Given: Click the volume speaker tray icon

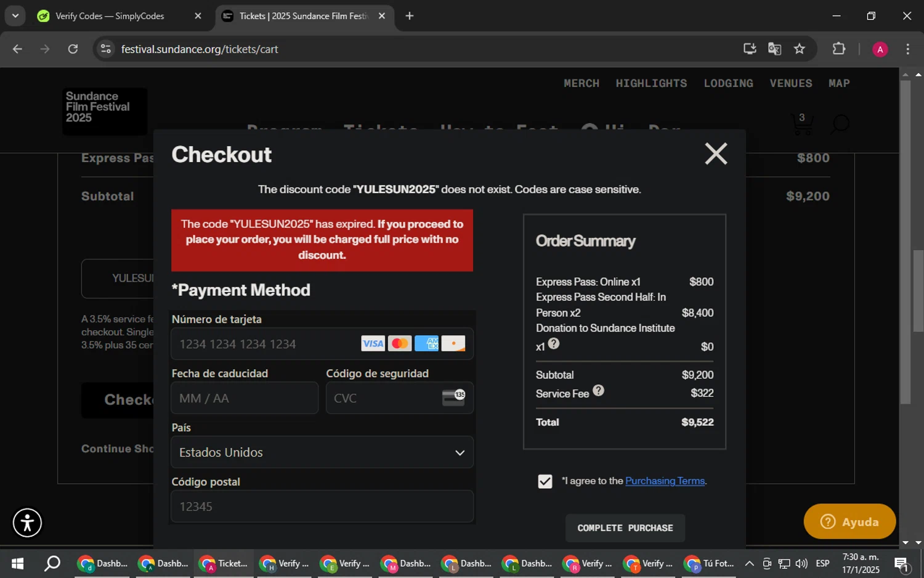Looking at the screenshot, I should pyautogui.click(x=801, y=563).
